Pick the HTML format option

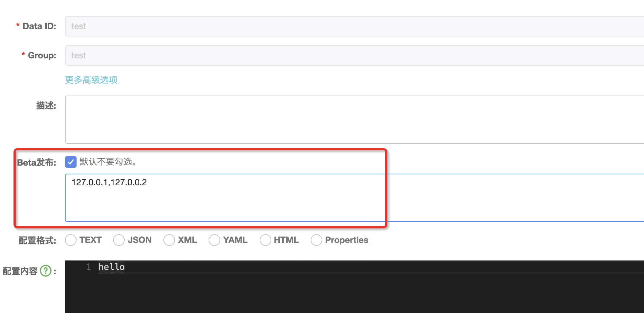265,240
